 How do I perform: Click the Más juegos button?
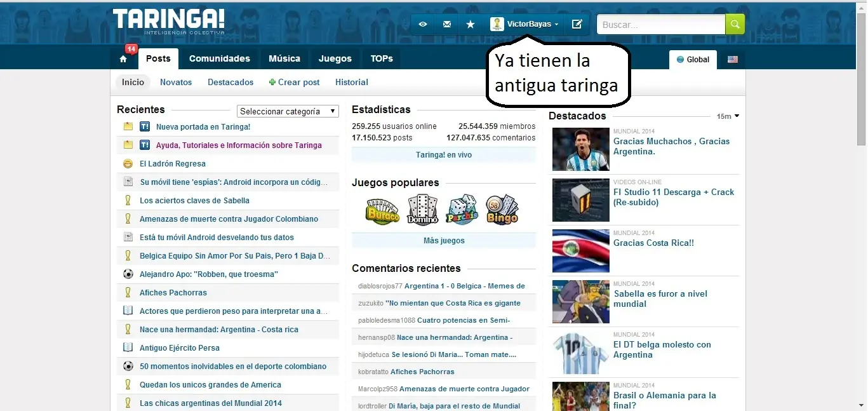pyautogui.click(x=444, y=241)
